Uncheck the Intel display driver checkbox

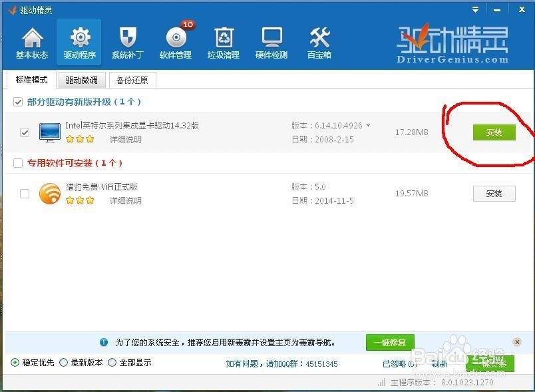tap(25, 132)
